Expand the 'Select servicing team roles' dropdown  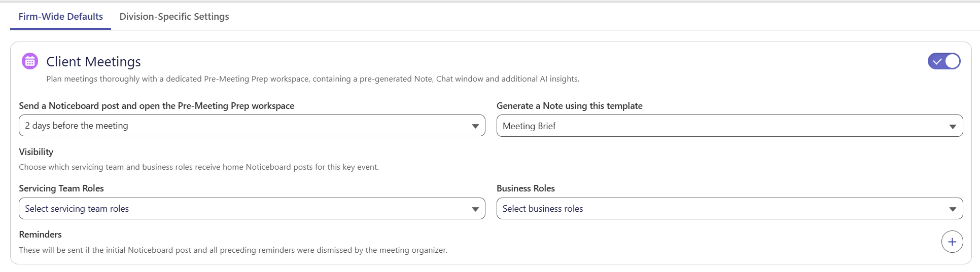tap(252, 209)
